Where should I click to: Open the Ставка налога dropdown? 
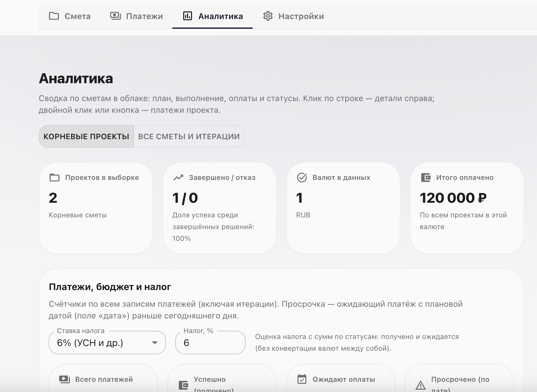[107, 342]
